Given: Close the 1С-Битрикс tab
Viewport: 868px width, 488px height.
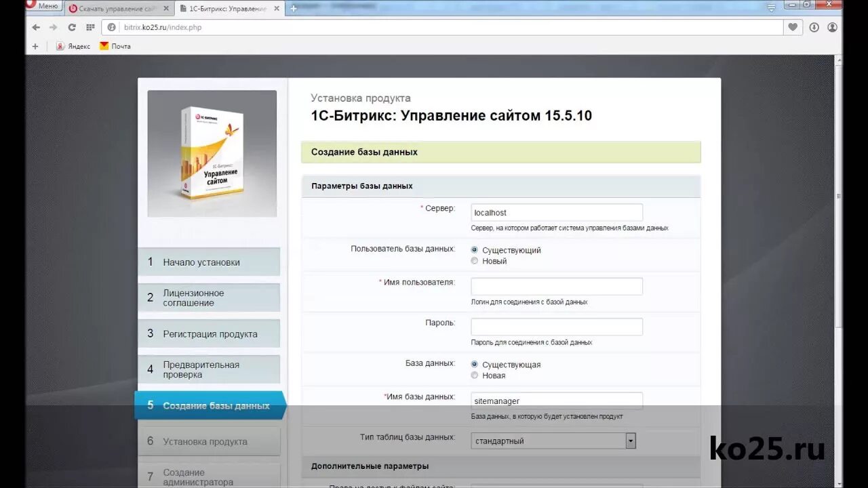Looking at the screenshot, I should tap(276, 9).
